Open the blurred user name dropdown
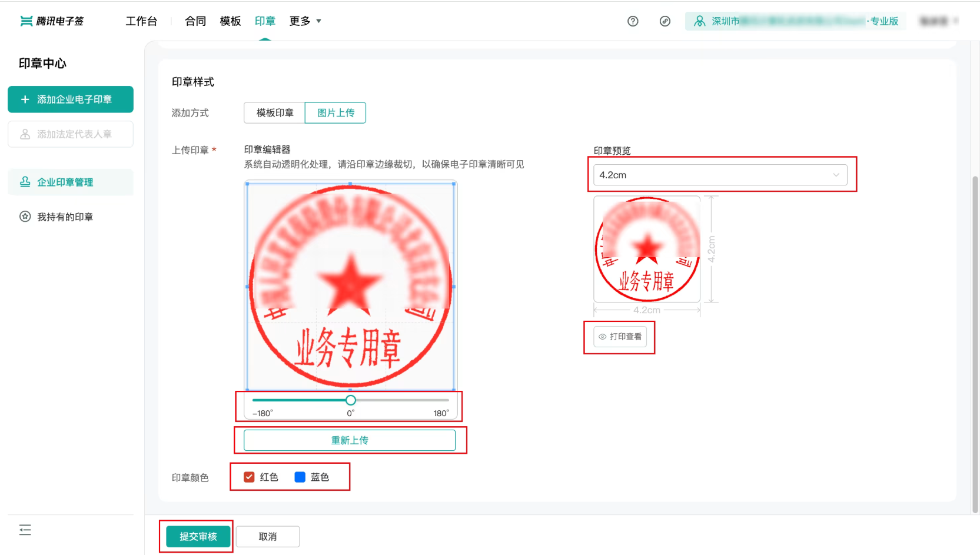The image size is (980, 555). point(939,21)
